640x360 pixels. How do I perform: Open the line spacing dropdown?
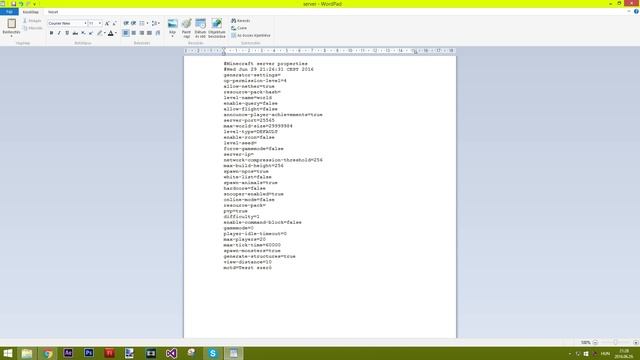[156, 23]
